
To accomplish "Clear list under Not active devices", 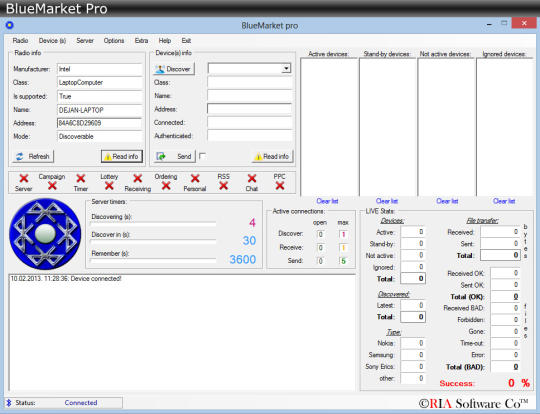I will [447, 201].
